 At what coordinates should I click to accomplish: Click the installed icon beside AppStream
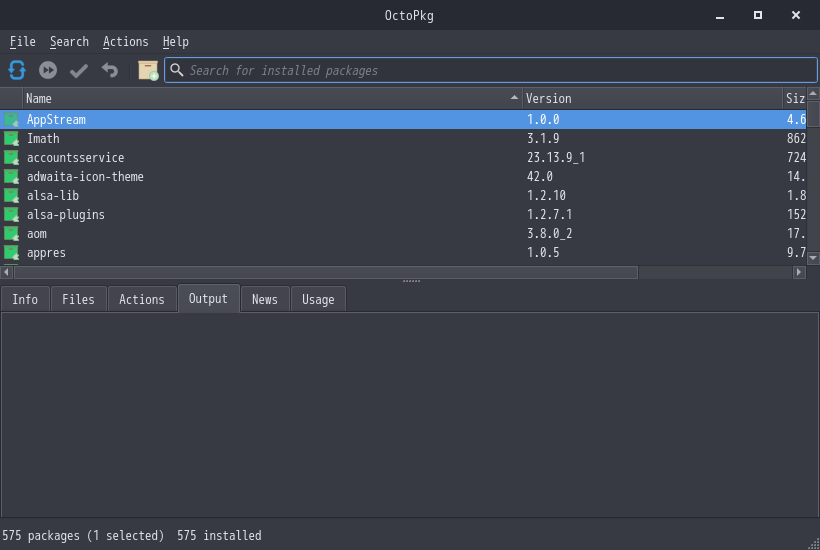click(x=12, y=120)
